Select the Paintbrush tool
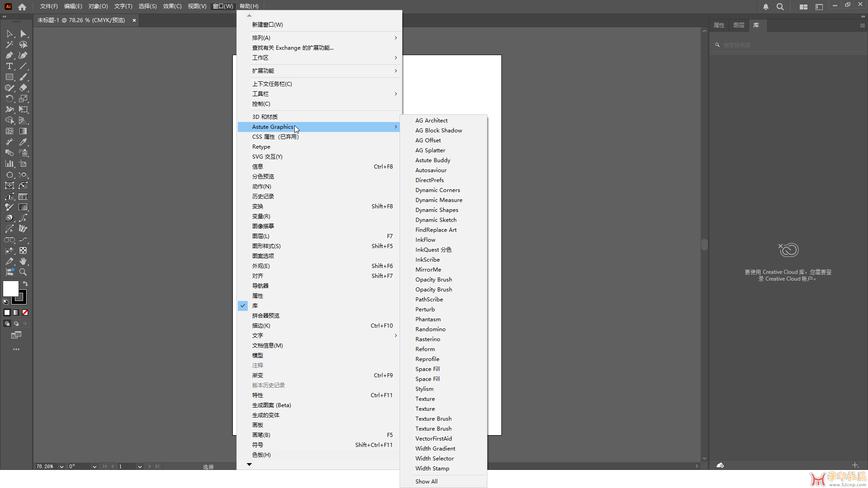 (23, 77)
